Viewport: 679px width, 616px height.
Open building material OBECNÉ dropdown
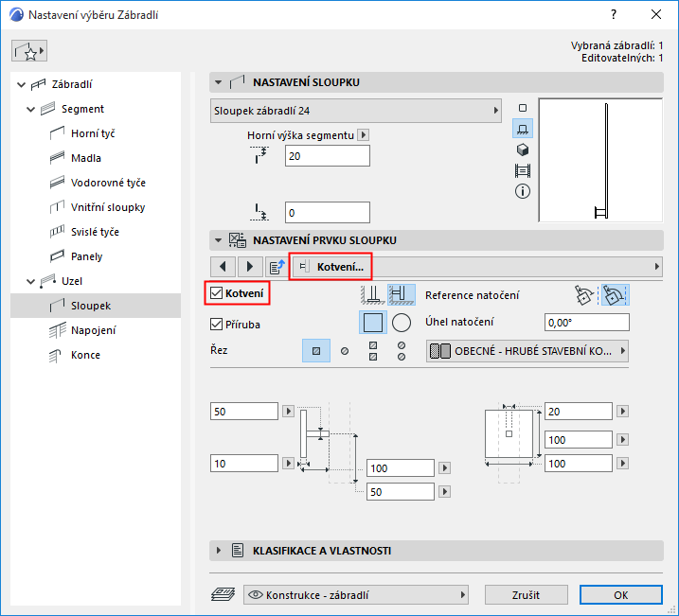coord(527,351)
